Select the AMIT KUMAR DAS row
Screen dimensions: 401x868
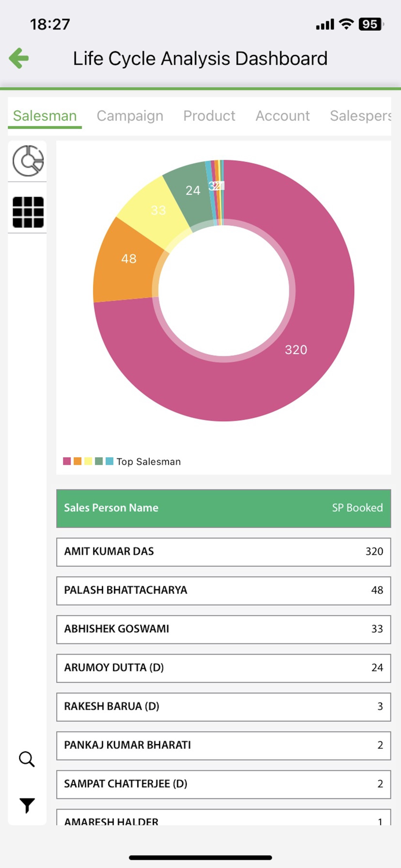tap(223, 551)
